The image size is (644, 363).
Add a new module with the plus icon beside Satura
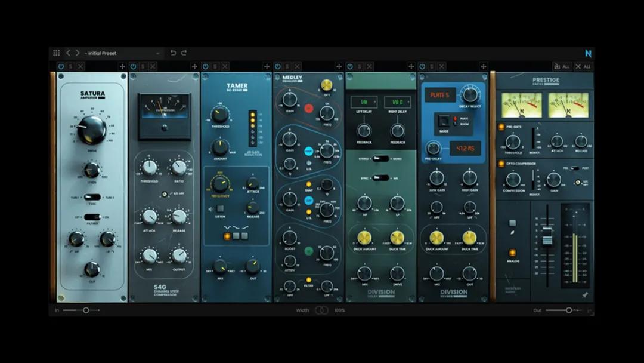tap(122, 67)
